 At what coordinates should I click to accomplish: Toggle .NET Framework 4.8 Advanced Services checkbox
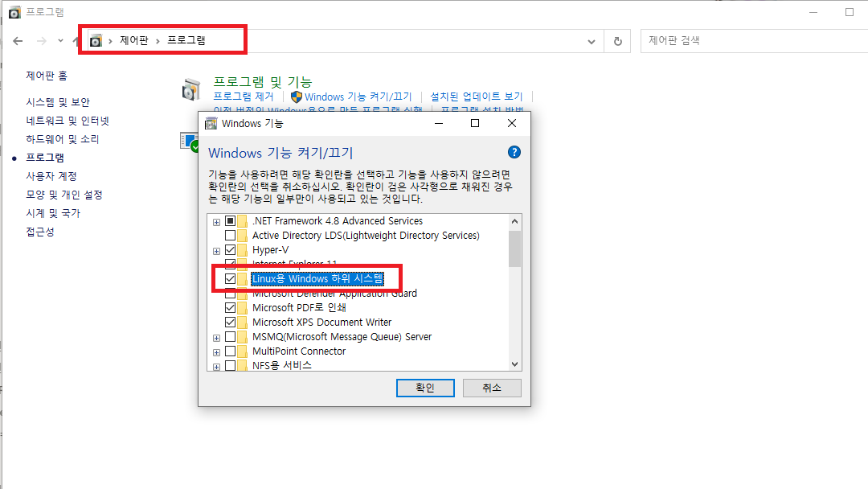point(231,221)
